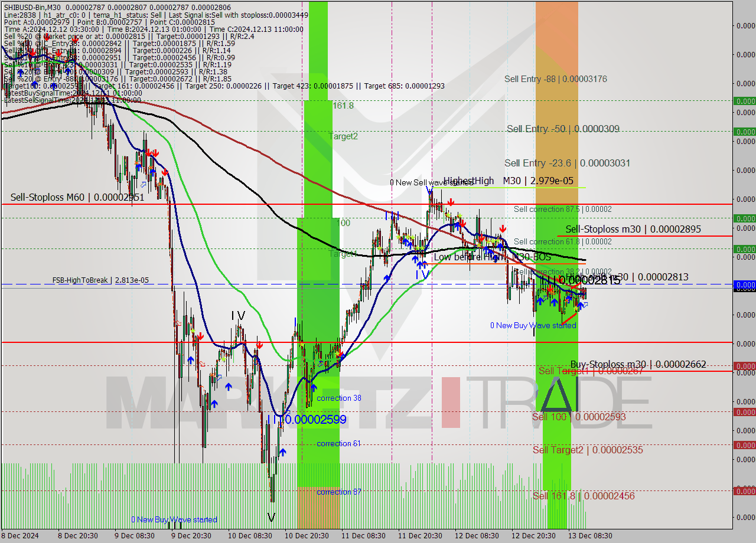Click the '8 Dec 2024' time axis label
The height and width of the screenshot is (543, 756).
click(20, 536)
